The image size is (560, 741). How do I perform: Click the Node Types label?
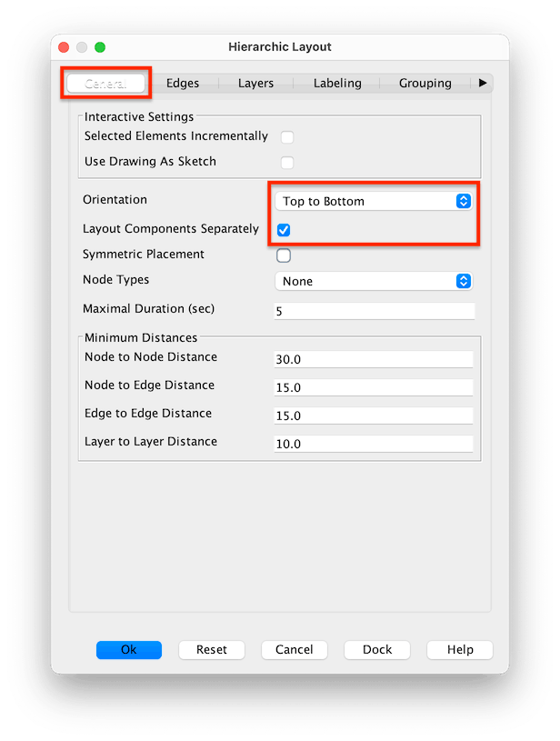click(x=115, y=280)
